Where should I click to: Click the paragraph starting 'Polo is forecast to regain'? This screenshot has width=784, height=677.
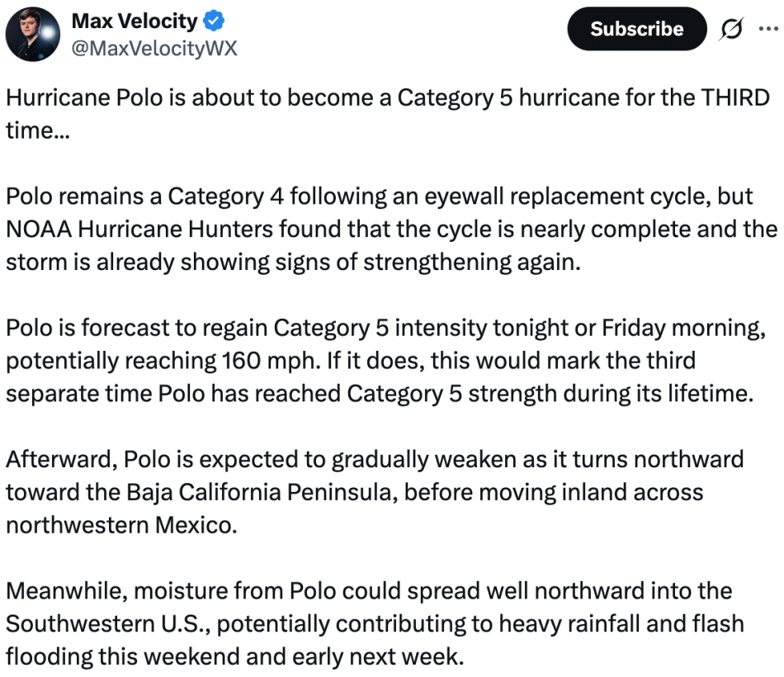click(x=386, y=361)
